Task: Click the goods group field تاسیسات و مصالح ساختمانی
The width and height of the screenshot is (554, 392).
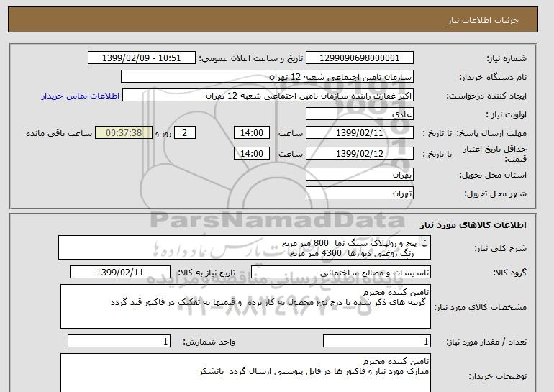Action: pos(340,273)
